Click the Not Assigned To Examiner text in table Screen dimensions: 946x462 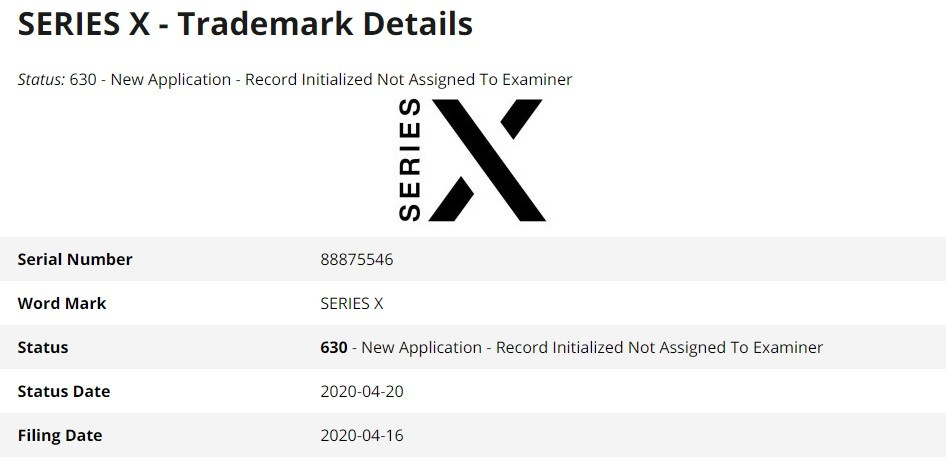point(725,347)
